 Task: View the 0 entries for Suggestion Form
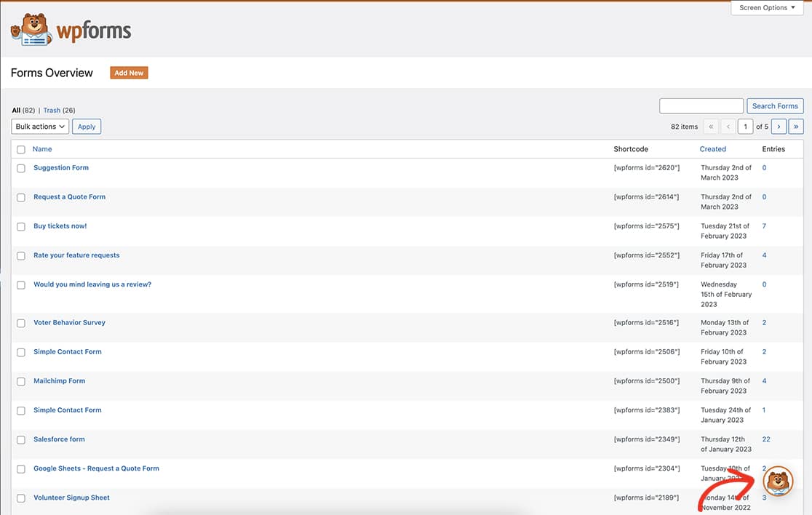pos(765,168)
